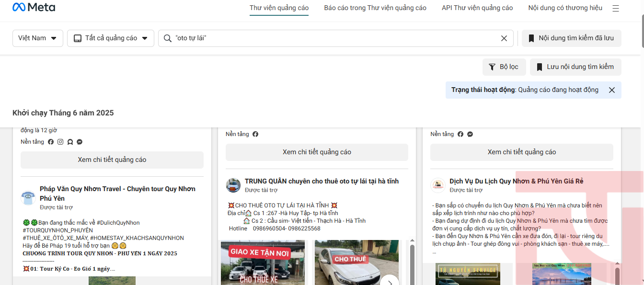View ad details above Pháp Văn Quy Nhơn Travel
The image size is (644, 285).
[x=112, y=160]
